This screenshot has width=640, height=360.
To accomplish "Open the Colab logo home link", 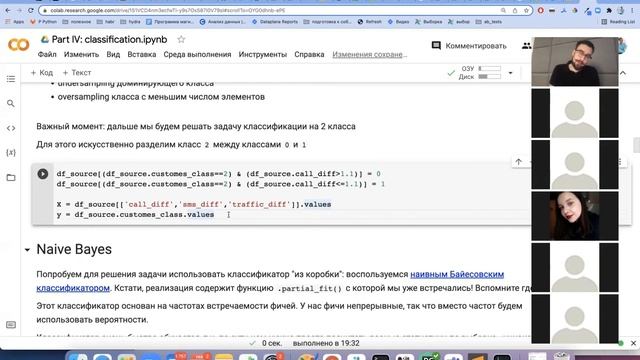I will (x=18, y=45).
